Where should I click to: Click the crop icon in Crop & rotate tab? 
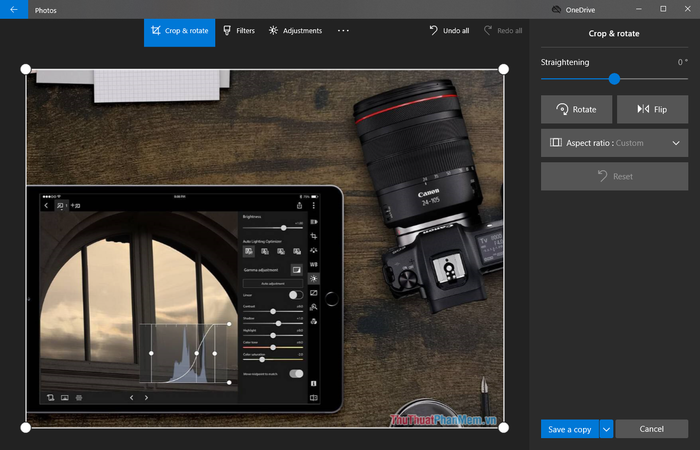tap(155, 30)
